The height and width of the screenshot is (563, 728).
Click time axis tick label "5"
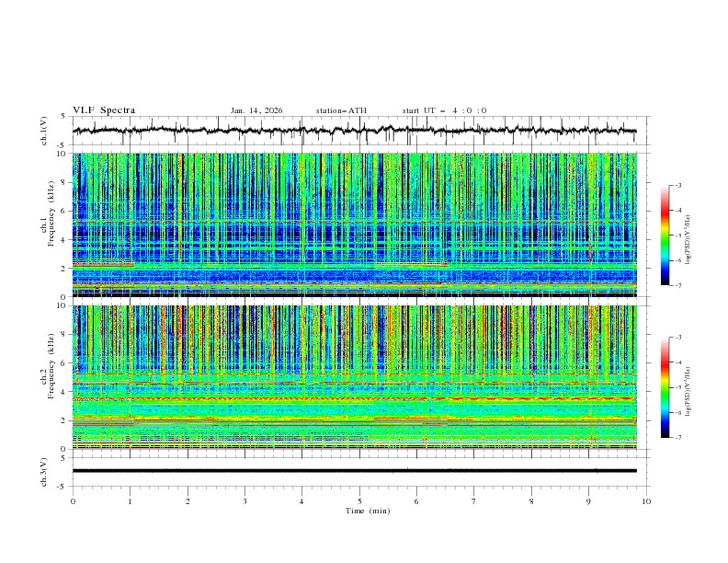(x=359, y=501)
